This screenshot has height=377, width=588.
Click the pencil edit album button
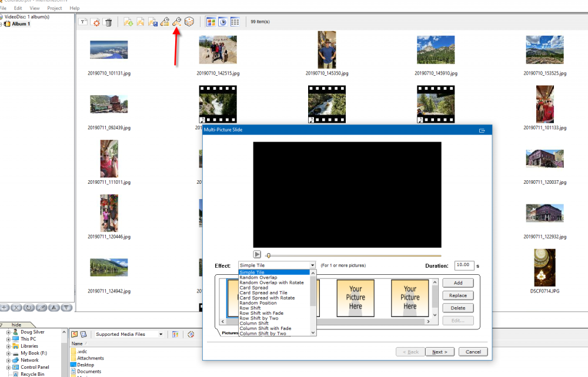[42, 308]
